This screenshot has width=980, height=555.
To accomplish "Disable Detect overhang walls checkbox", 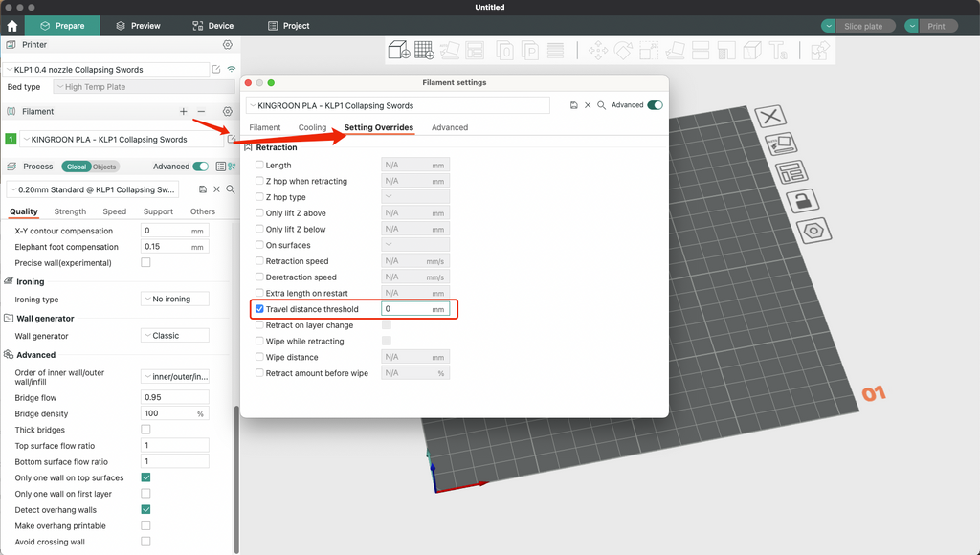I will tap(145, 510).
